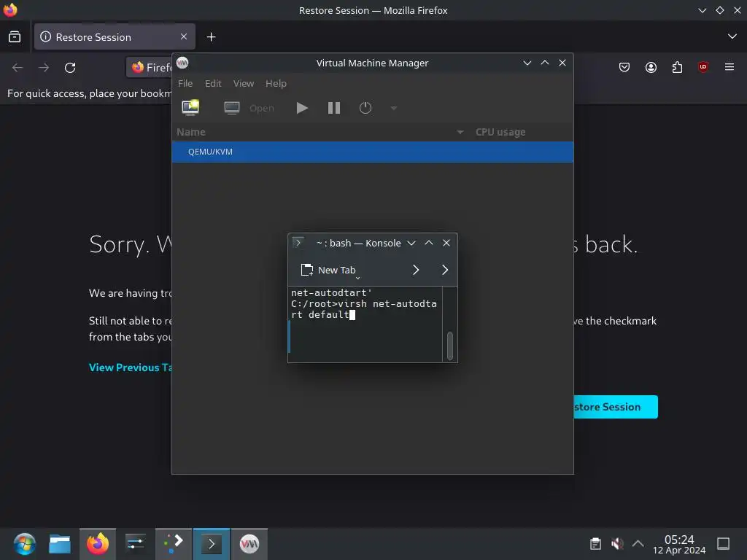This screenshot has width=747, height=560.
Task: Run the virtual machine play button
Action: (301, 108)
